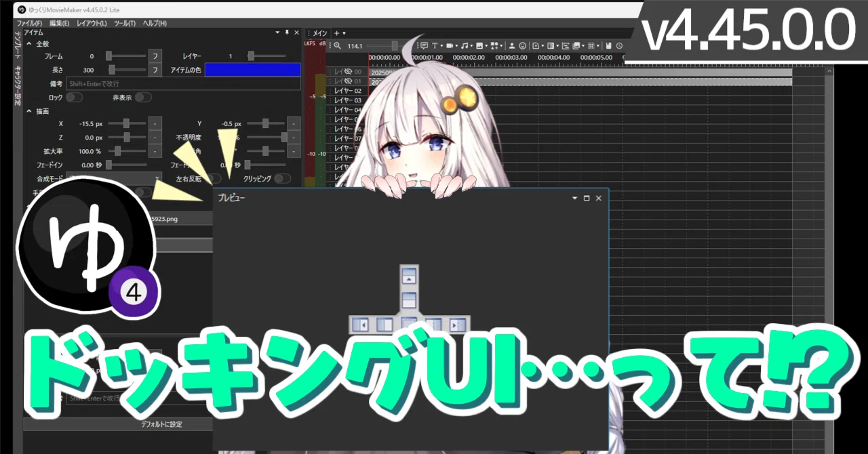Click the デフォルトに設定 button
The height and width of the screenshot is (454, 868).
(161, 424)
